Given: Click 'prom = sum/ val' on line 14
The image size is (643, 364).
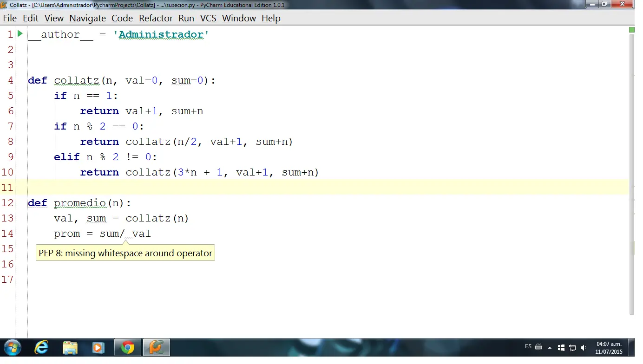Looking at the screenshot, I should click(x=102, y=234).
